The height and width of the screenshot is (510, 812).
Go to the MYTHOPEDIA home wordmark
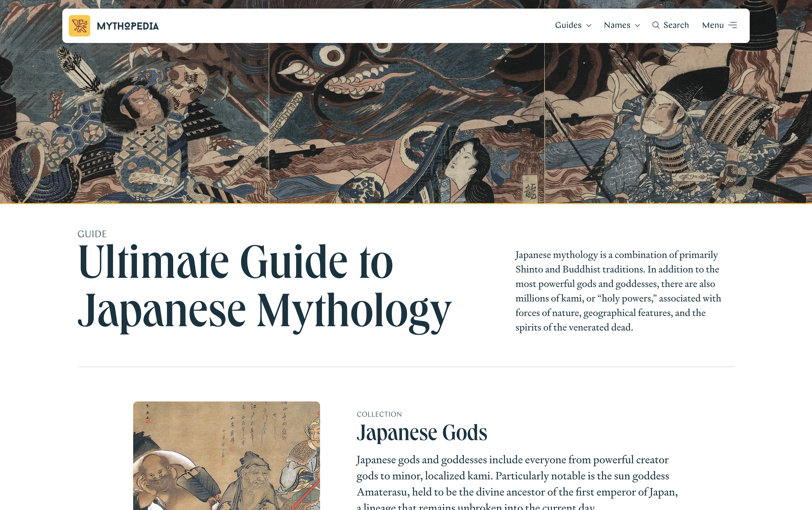coord(128,26)
